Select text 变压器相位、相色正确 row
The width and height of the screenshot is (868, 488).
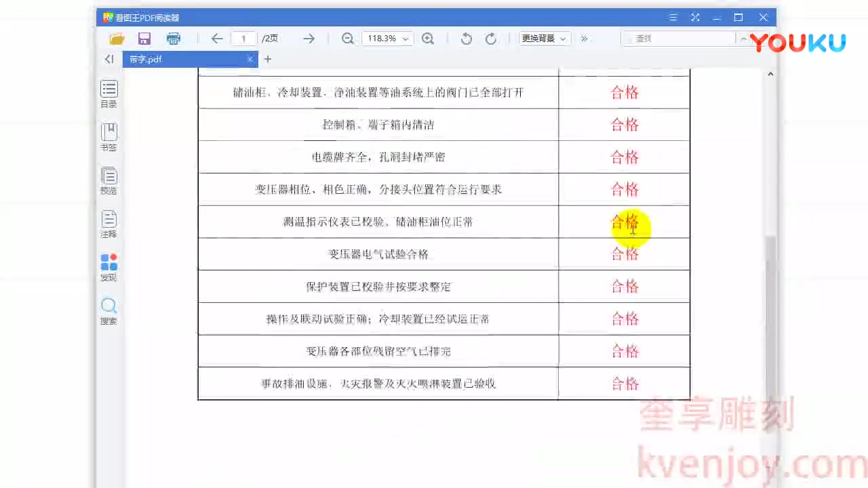tap(378, 190)
